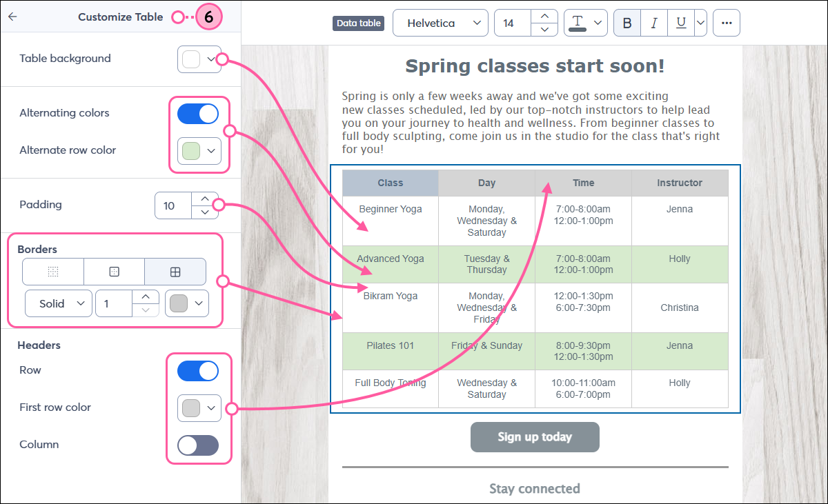Screen dimensions: 828x504
Task: Click the Wednesday & Saturday day cell
Action: click(486, 388)
